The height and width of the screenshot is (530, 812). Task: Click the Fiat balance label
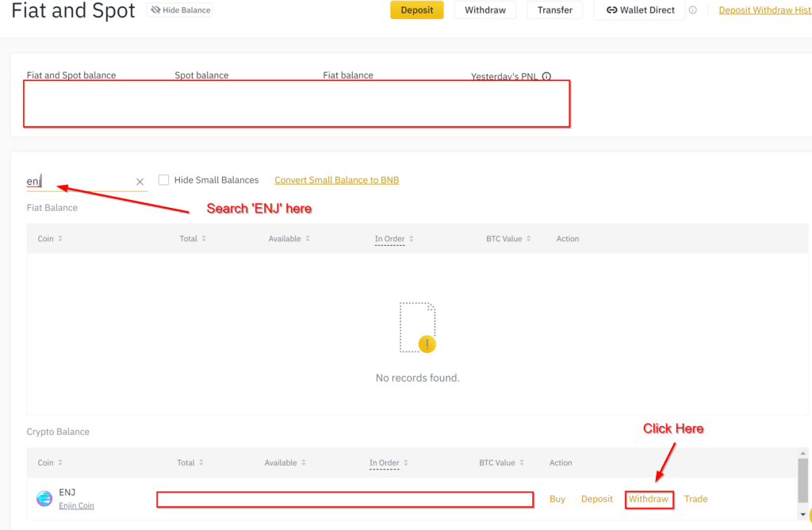348,75
